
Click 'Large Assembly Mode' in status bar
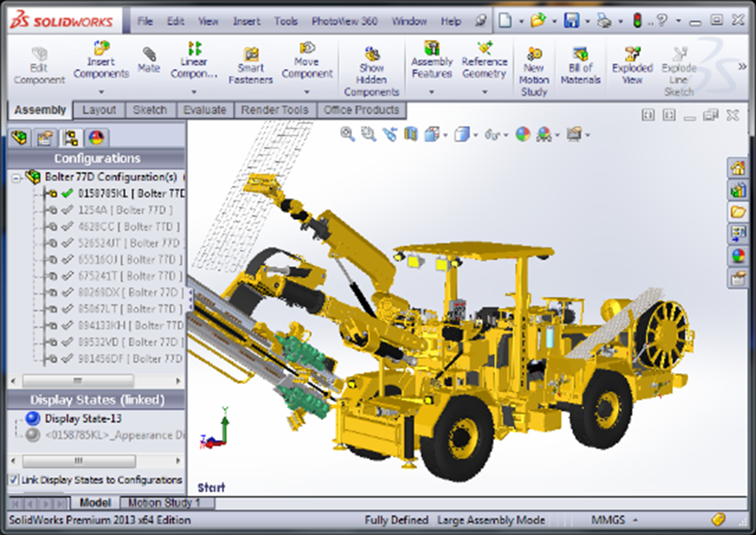pos(491,520)
